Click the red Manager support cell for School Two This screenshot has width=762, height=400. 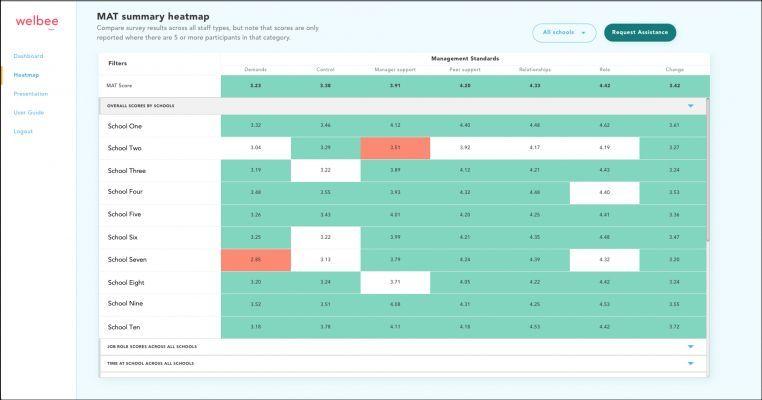click(x=395, y=148)
